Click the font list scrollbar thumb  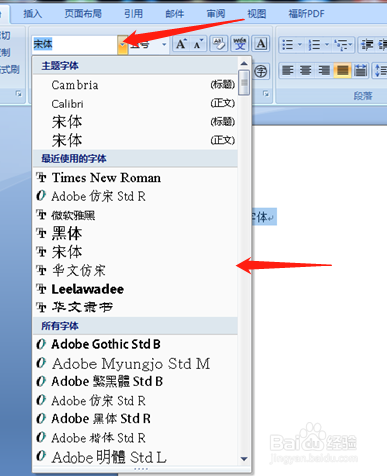tap(244, 82)
